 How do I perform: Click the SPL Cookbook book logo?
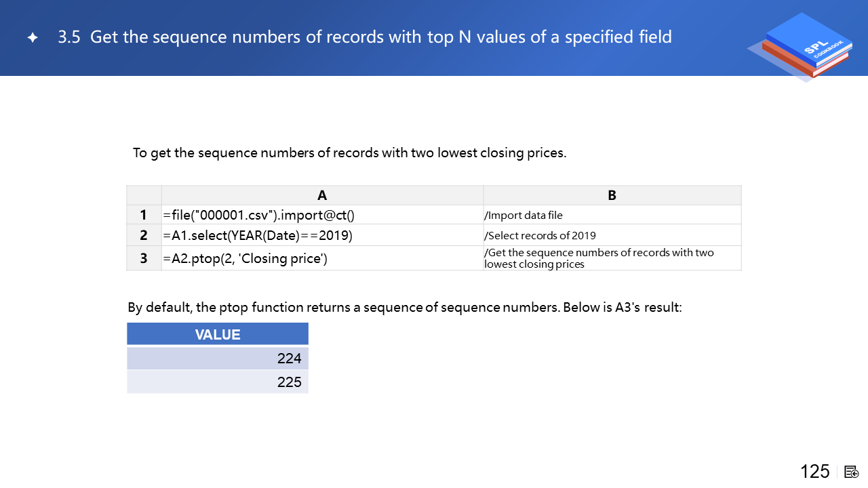801,47
